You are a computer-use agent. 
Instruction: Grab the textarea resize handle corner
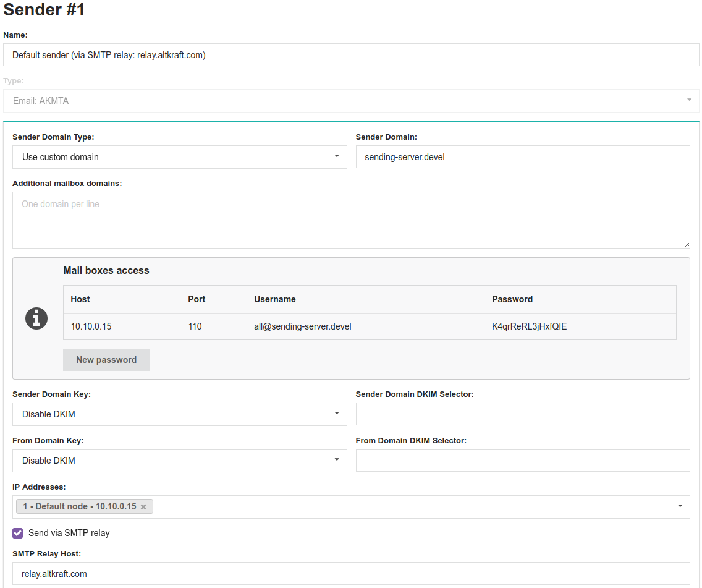[x=686, y=245]
